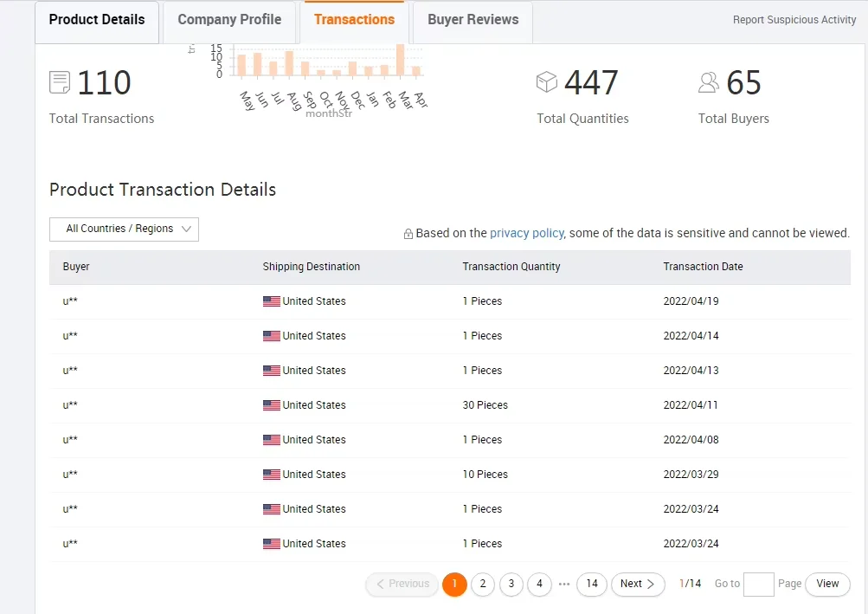
Task: Click the Total Transactions document icon
Action: click(x=60, y=83)
